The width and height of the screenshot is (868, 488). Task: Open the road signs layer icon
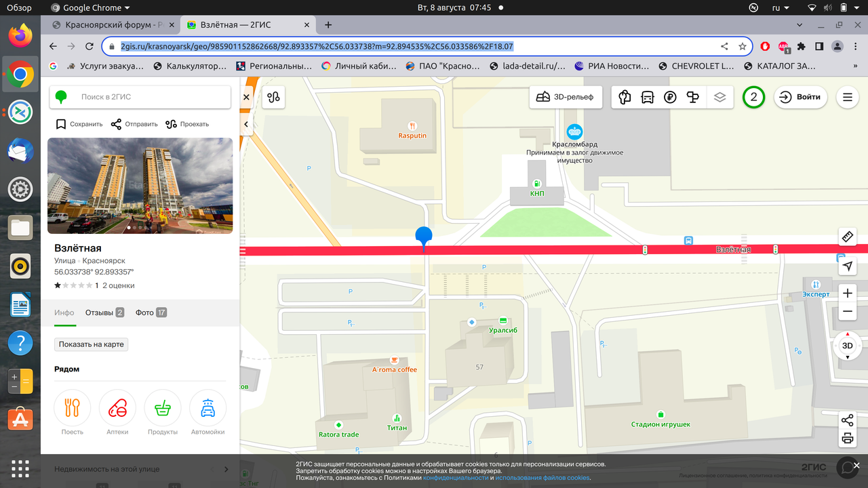(692, 97)
